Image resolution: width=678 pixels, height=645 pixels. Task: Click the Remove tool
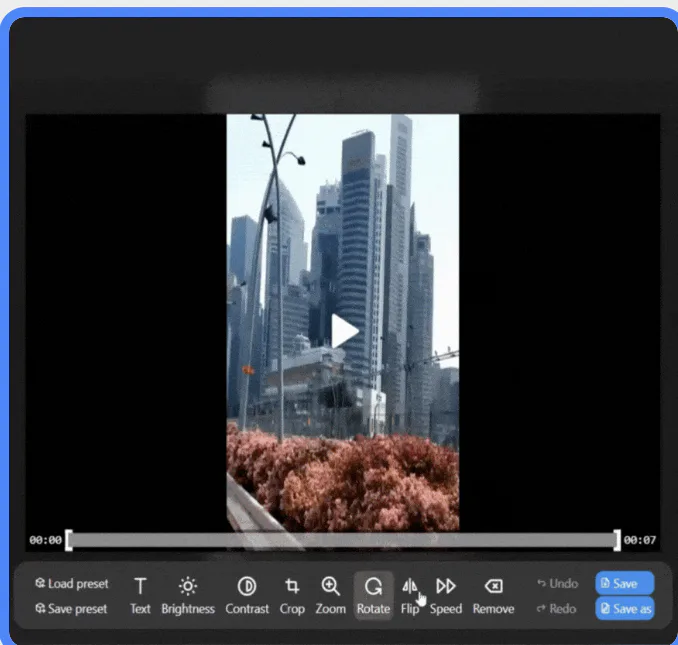click(x=493, y=596)
